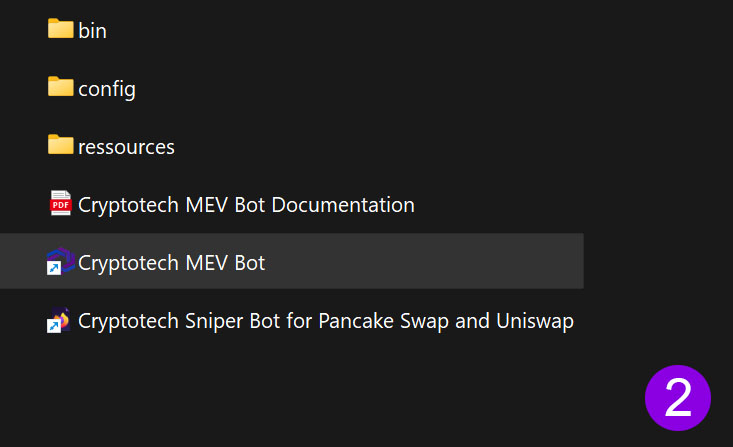Select the folder name "ressources"

pos(126,147)
